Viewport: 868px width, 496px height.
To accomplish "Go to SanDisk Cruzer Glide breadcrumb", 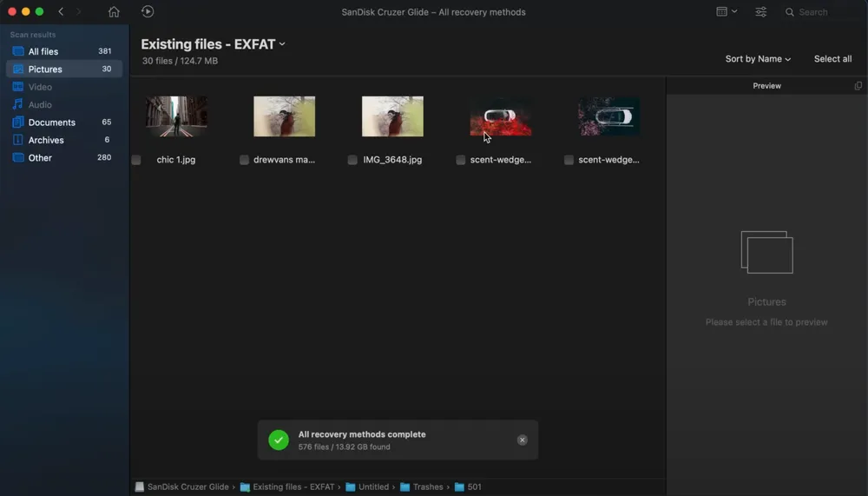I will tap(187, 486).
